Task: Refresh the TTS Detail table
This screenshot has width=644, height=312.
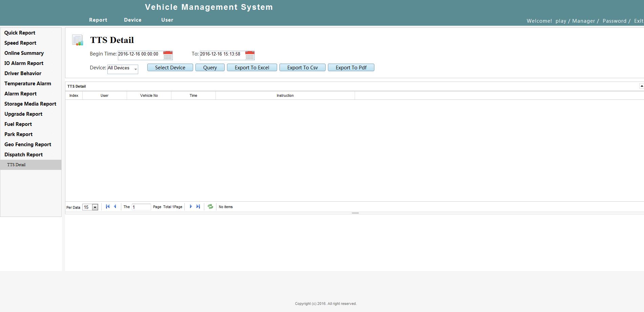Action: pyautogui.click(x=210, y=206)
